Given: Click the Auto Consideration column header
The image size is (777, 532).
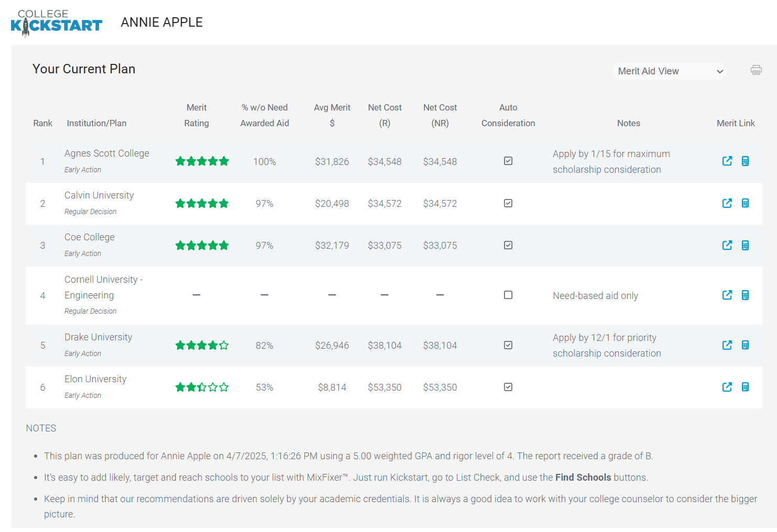Looking at the screenshot, I should pos(508,115).
